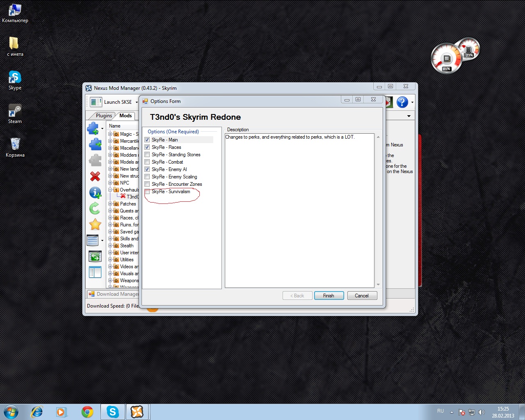Screen dimensions: 525x420
Task: Expand the Stealth category tree node
Action: click(x=110, y=246)
